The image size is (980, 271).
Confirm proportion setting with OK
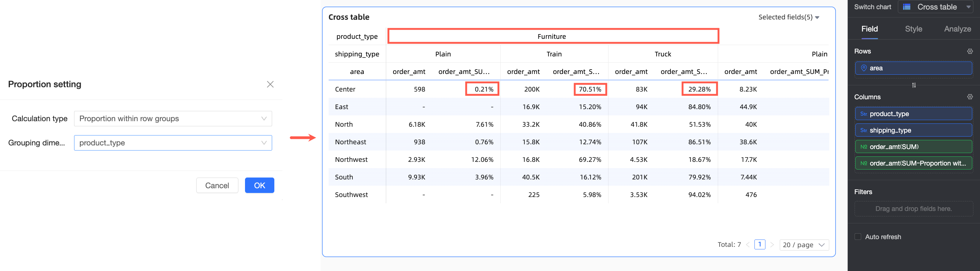[259, 185]
